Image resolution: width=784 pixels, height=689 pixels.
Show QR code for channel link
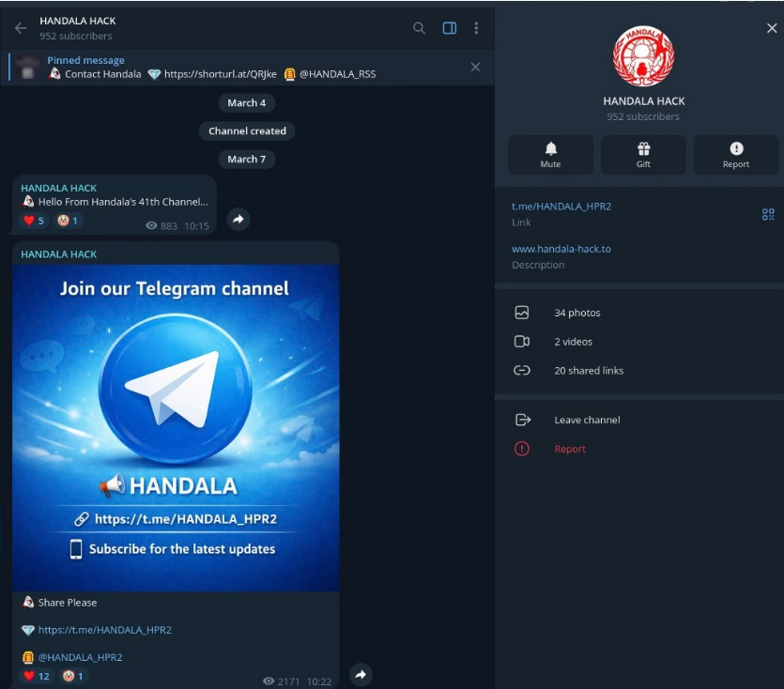click(767, 214)
